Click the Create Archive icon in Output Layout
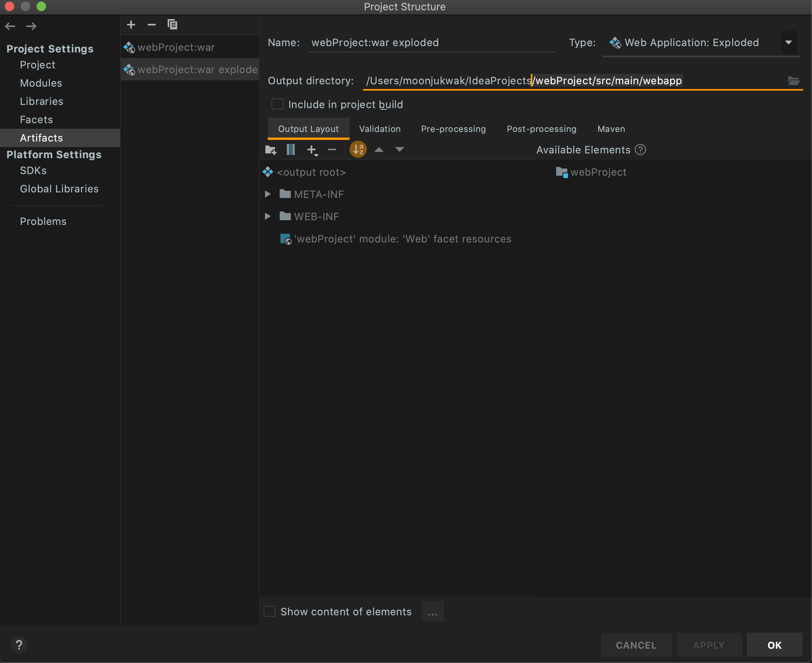 point(291,150)
